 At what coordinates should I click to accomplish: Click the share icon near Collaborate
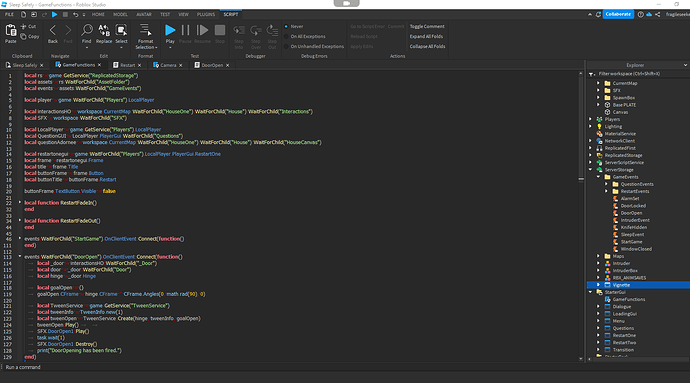pyautogui.click(x=657, y=15)
